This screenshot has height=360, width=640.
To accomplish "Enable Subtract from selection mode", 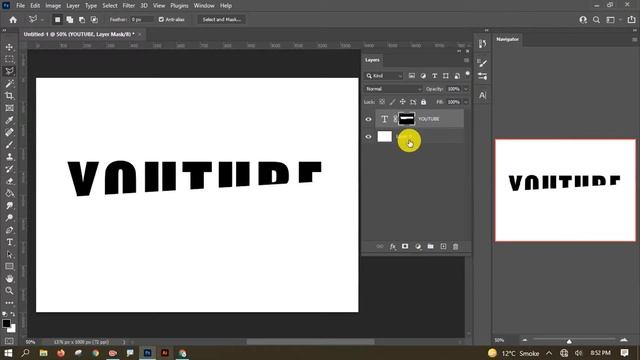I will [82, 20].
